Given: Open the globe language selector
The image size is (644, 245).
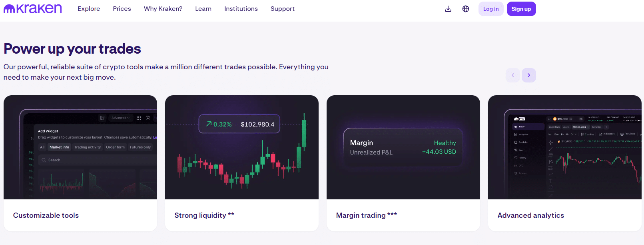Looking at the screenshot, I should [x=466, y=9].
